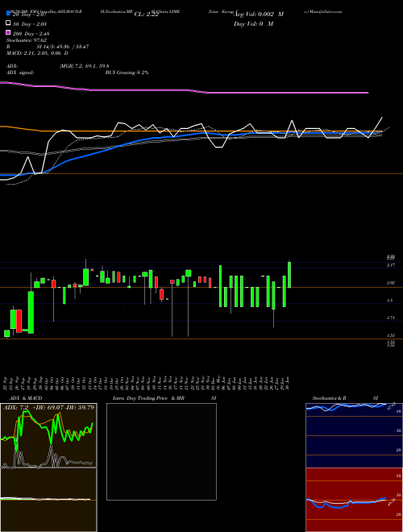Click the 'Stochastics & R SI' panel title

click(345, 398)
